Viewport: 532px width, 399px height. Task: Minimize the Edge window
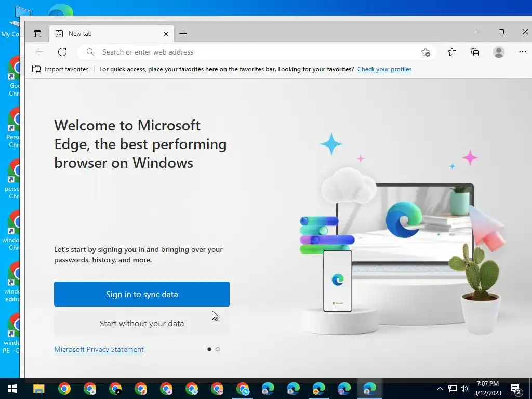(x=477, y=32)
